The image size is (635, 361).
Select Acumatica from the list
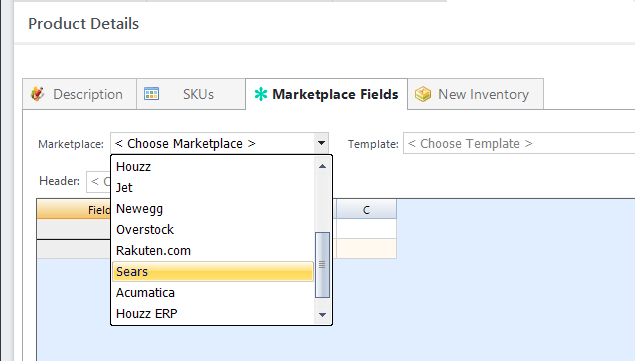point(213,293)
